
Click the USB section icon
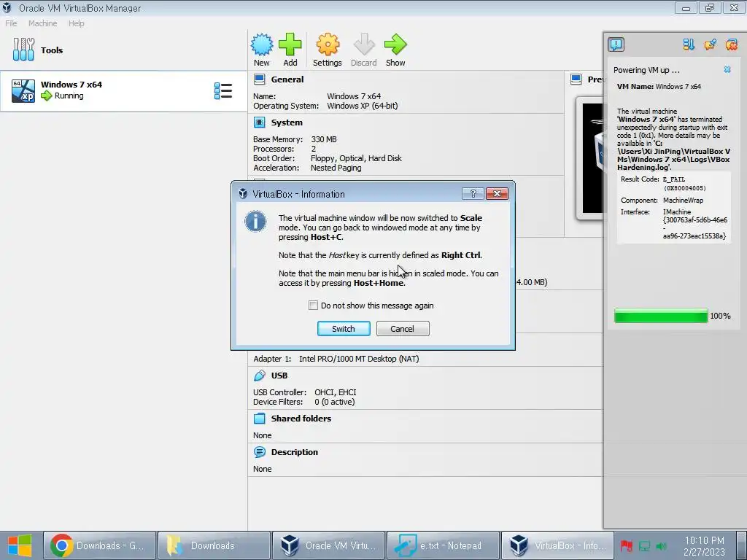coord(259,376)
